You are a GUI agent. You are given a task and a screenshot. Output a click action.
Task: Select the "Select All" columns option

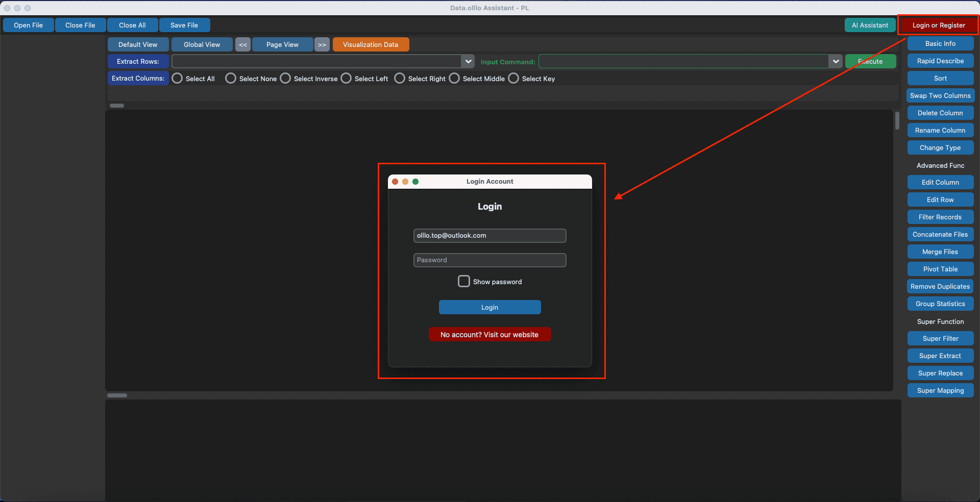pos(177,78)
